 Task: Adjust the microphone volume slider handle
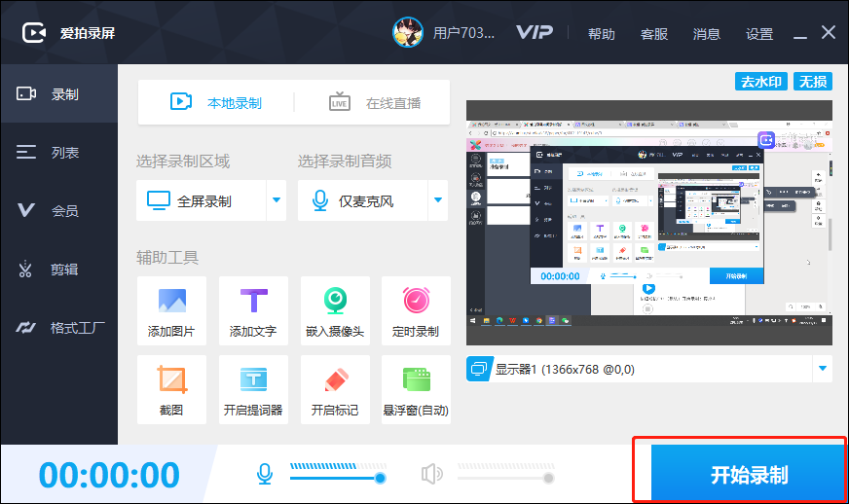point(380,478)
